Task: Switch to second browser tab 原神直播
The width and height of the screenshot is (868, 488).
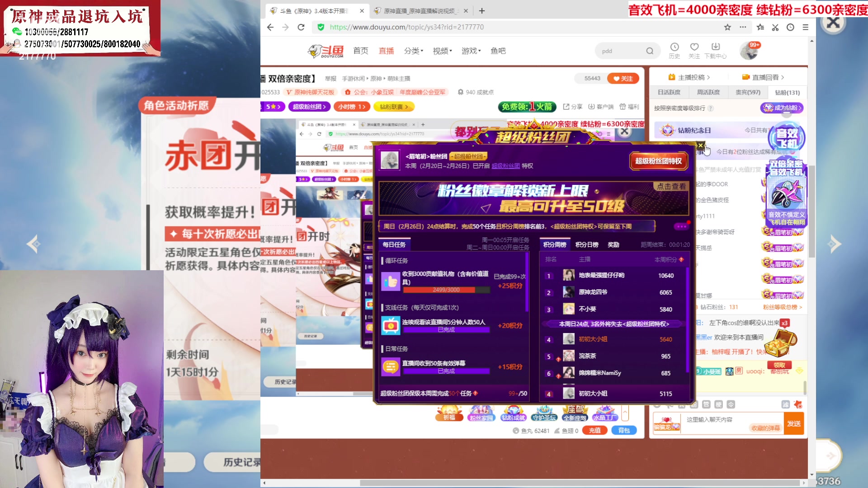Action: (420, 11)
